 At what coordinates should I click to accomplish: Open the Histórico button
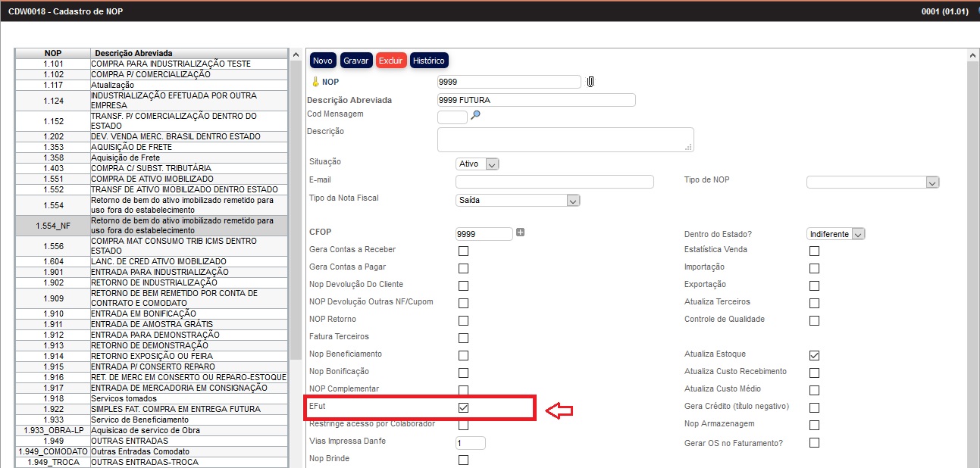(429, 61)
